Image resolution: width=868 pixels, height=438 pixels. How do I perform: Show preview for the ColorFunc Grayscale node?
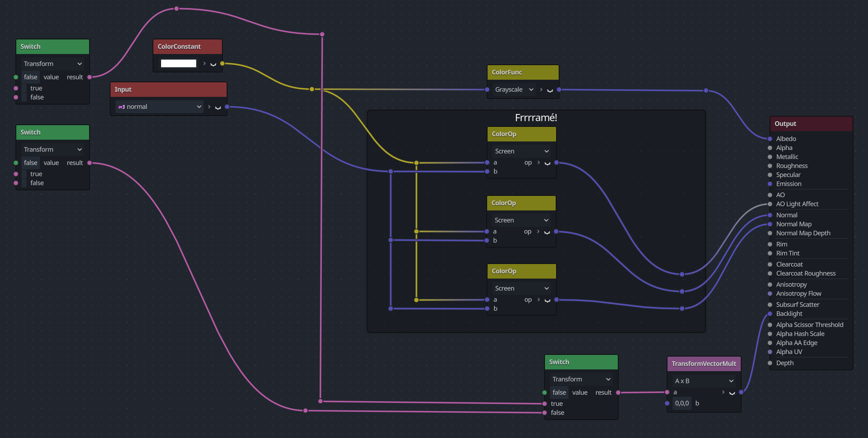(x=550, y=90)
